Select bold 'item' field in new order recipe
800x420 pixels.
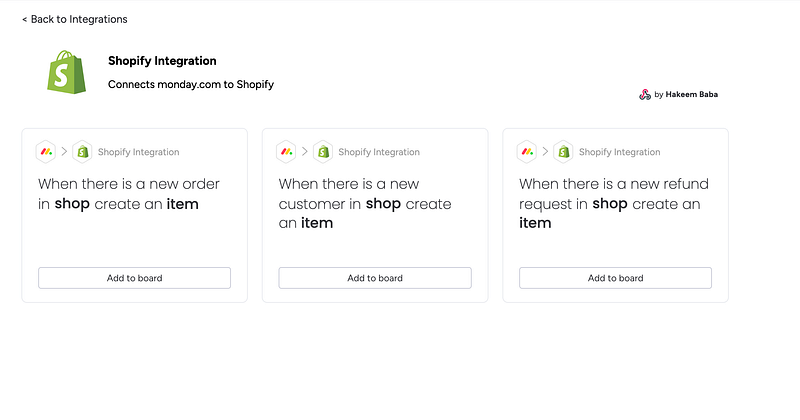[182, 204]
